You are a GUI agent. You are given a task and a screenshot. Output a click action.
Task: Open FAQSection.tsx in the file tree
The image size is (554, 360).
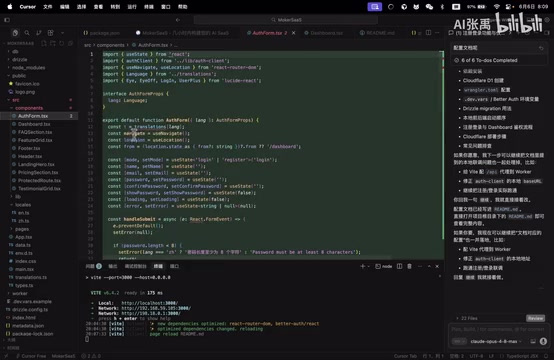pos(35,132)
